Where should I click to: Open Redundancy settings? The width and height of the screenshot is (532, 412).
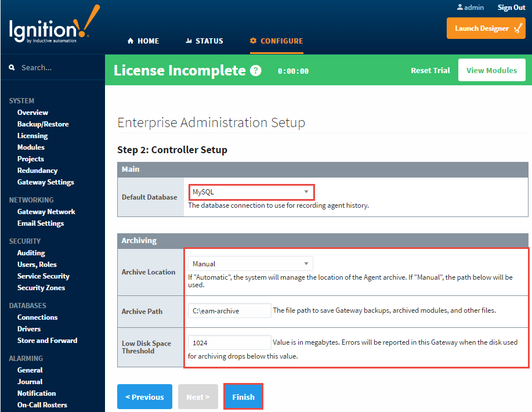coord(37,171)
